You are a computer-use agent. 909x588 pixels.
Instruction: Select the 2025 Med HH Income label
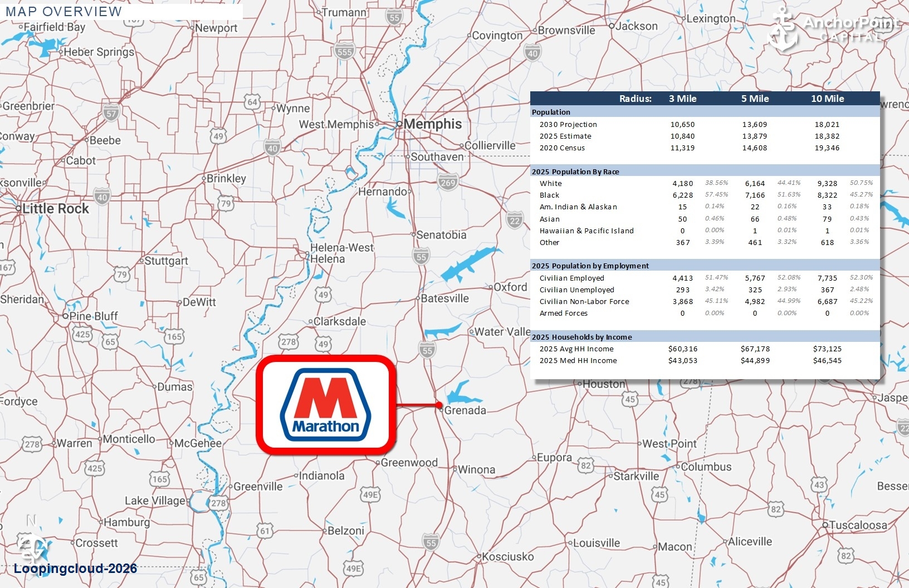click(578, 360)
